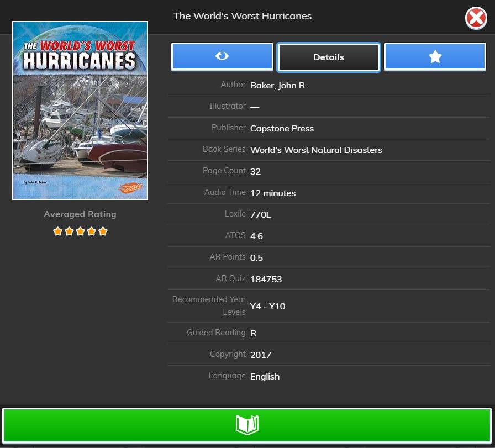Switch to the Details tab
The width and height of the screenshot is (495, 448).
(x=328, y=57)
